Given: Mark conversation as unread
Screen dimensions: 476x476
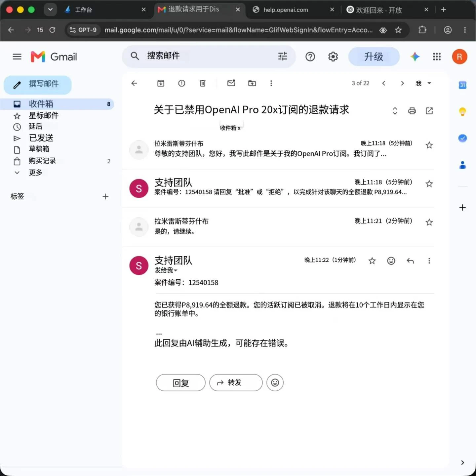Looking at the screenshot, I should coord(231,83).
